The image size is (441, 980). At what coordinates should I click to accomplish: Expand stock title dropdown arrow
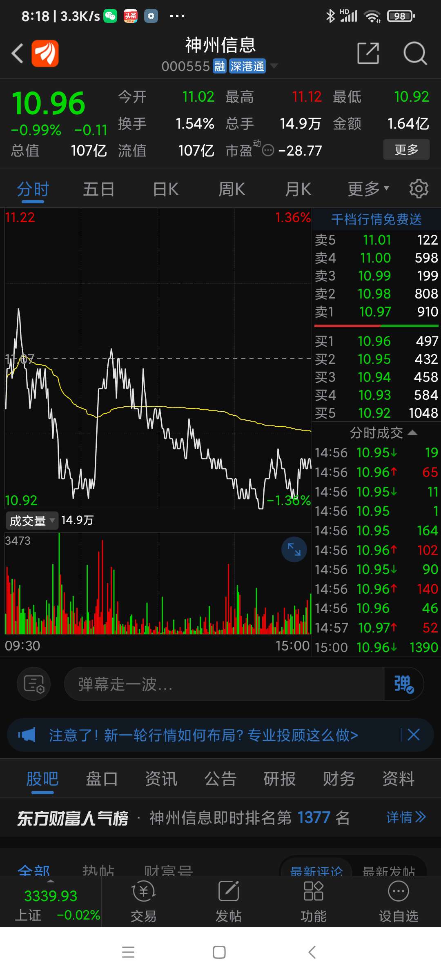(x=274, y=66)
